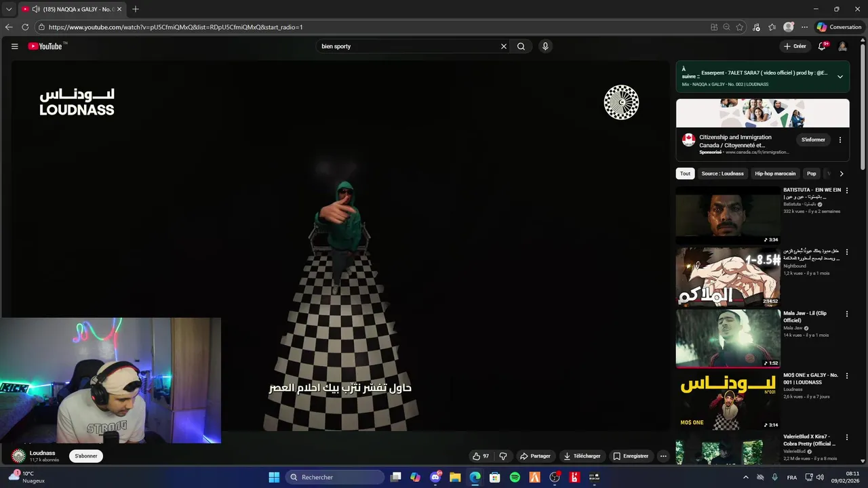Open more actions dots beside Enregistrer
This screenshot has width=868, height=488.
[x=663, y=456]
